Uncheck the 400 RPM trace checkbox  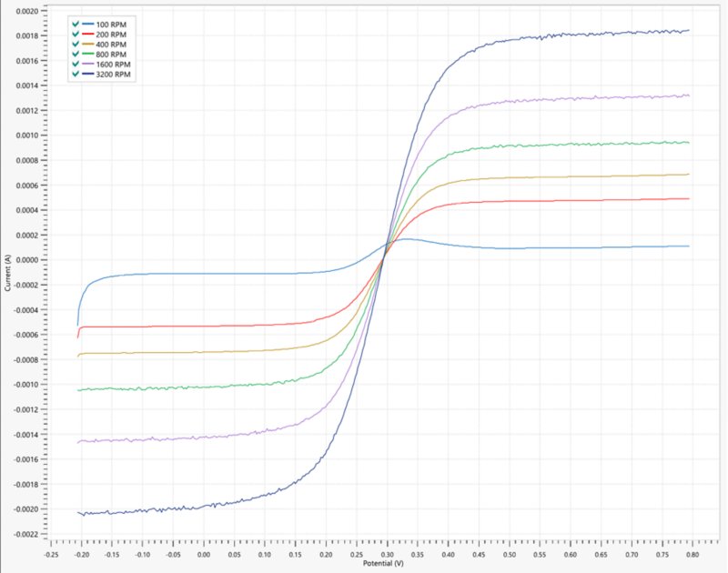point(76,44)
